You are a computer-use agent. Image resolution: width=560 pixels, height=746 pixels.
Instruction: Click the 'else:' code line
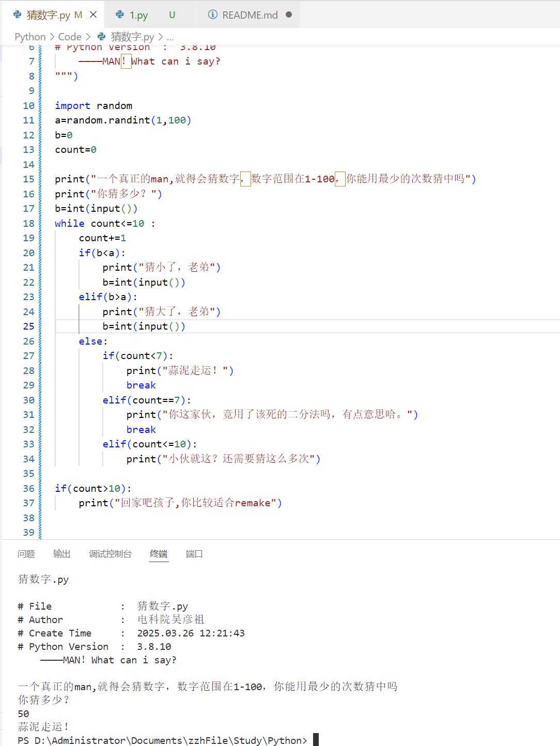pos(93,341)
